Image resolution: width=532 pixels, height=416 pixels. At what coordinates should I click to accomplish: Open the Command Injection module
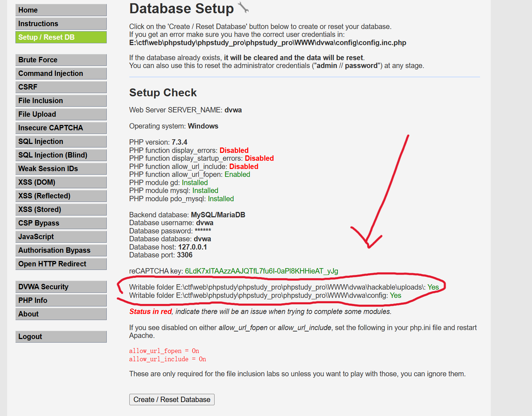point(61,73)
